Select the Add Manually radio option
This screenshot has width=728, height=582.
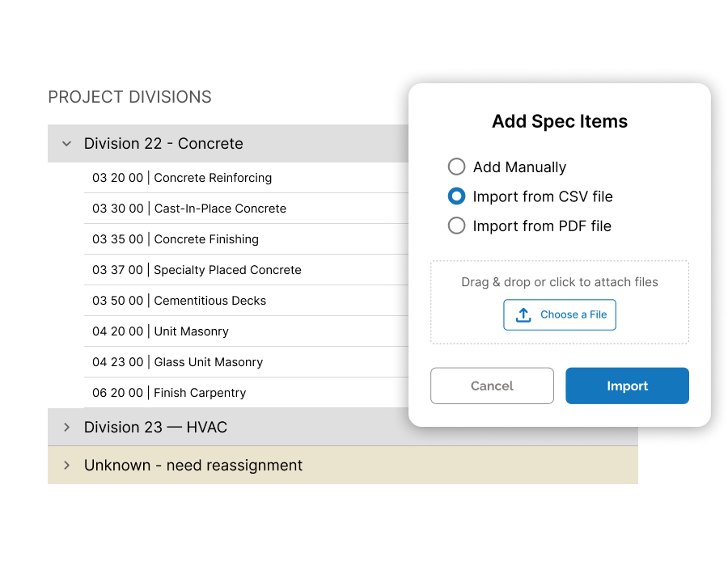pos(456,167)
